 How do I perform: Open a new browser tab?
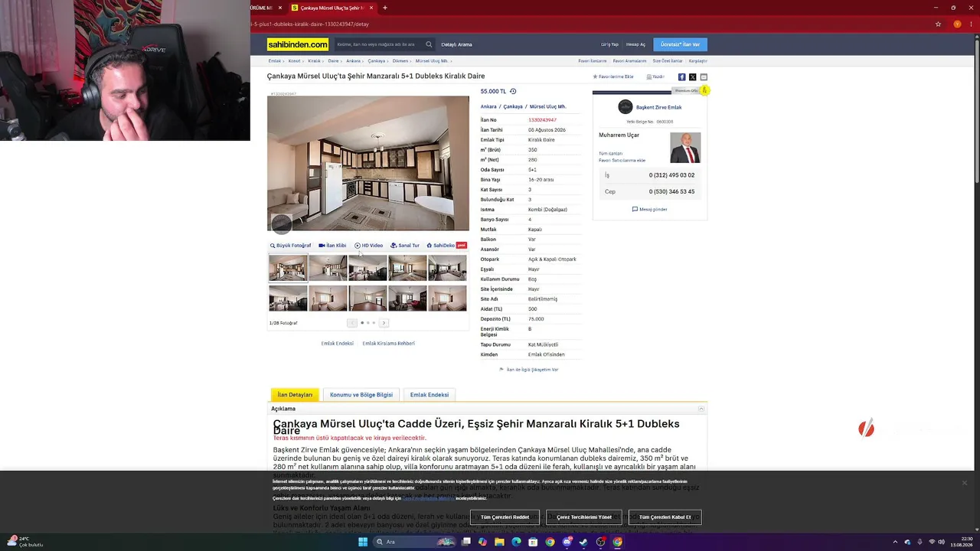pyautogui.click(x=385, y=8)
